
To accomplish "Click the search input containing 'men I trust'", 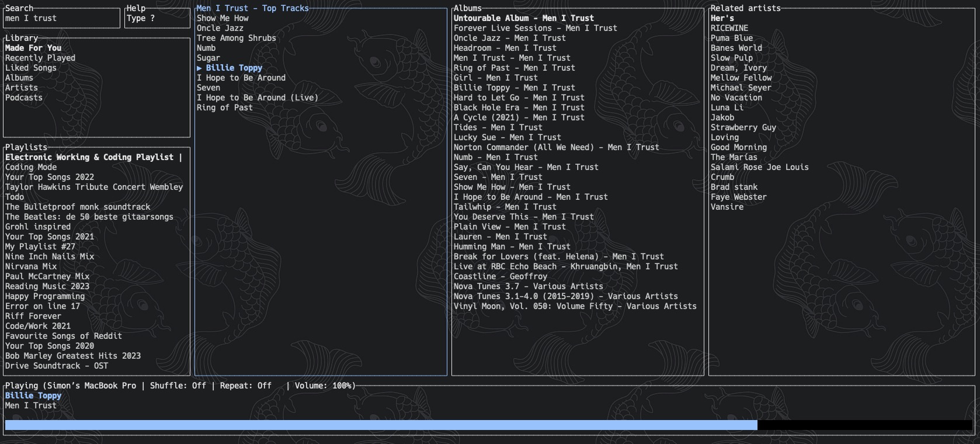I will [61, 18].
